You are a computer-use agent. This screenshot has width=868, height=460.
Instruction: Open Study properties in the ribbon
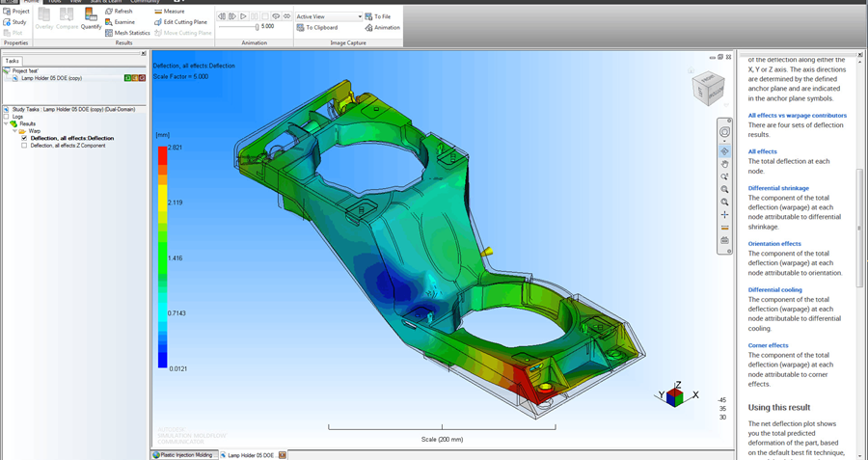(14, 22)
